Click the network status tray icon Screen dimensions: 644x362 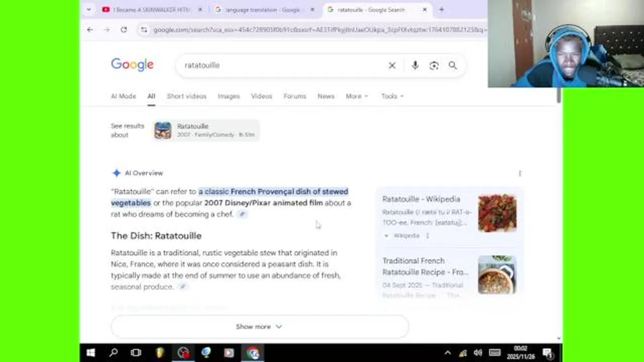point(463,353)
